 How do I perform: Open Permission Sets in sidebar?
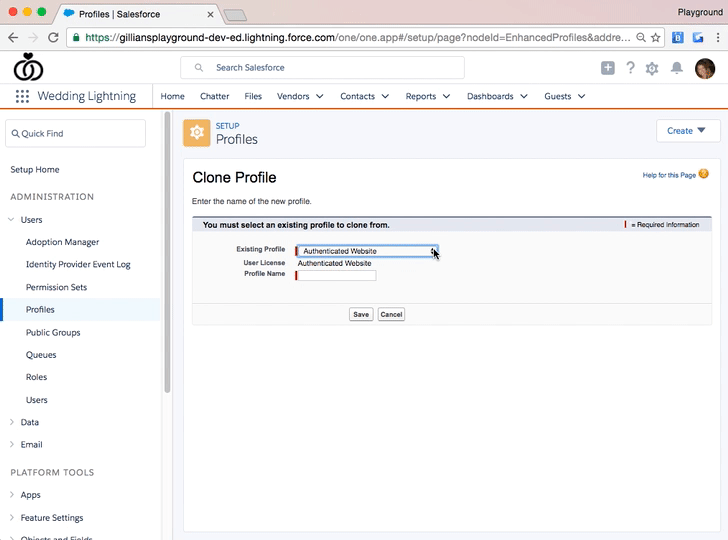(x=56, y=287)
